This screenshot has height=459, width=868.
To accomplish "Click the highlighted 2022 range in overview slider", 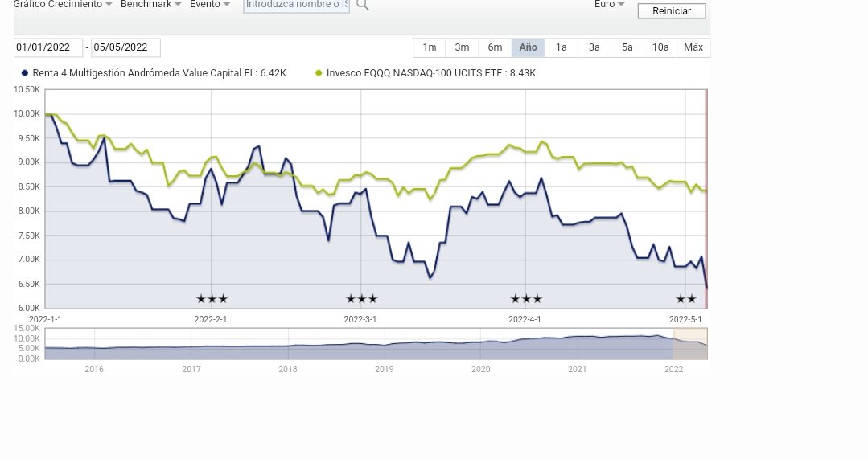I will tap(690, 343).
